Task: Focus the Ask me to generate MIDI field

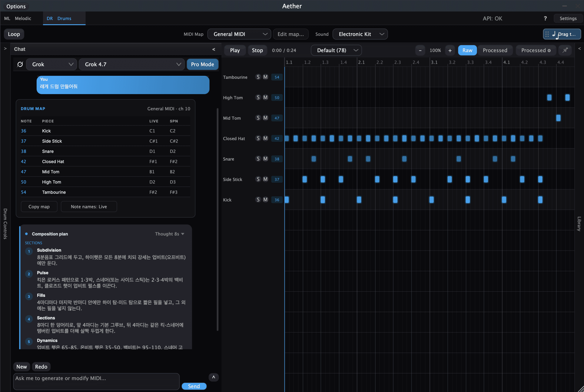Action: click(96, 382)
